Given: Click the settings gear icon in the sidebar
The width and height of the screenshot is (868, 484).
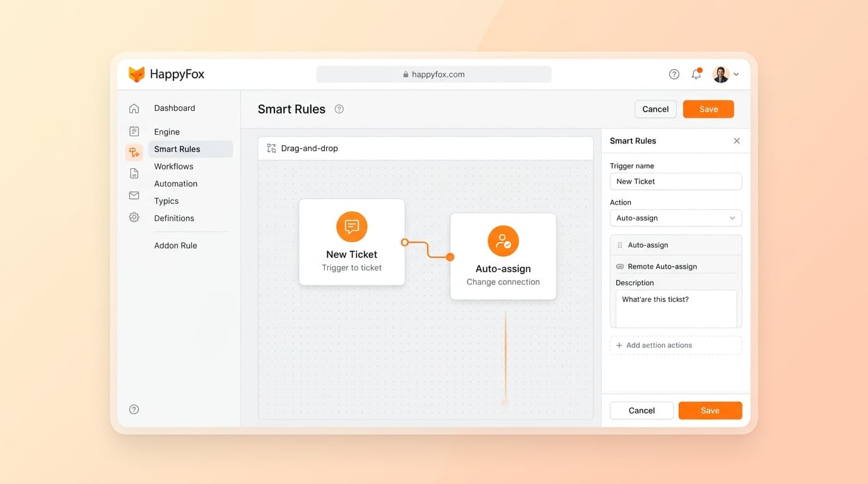Looking at the screenshot, I should point(134,217).
